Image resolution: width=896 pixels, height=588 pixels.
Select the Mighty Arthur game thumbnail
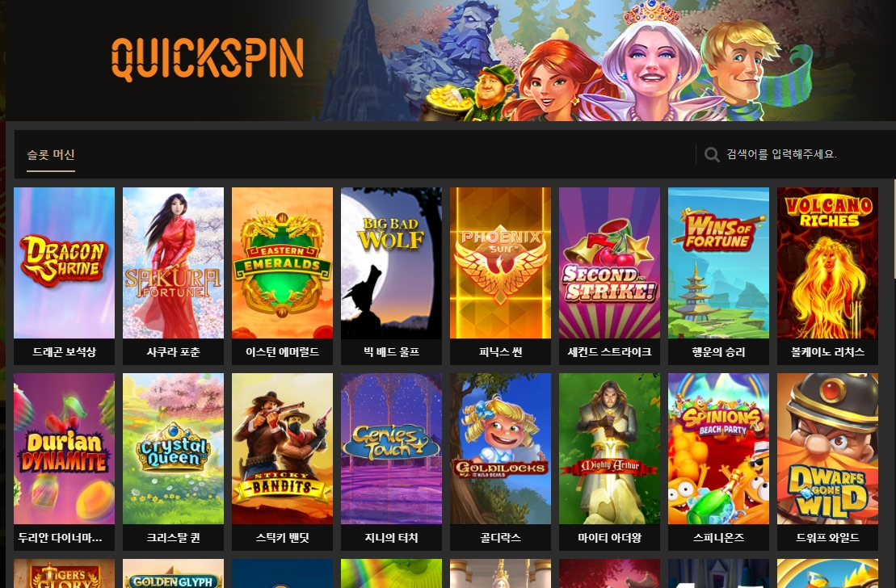click(x=610, y=448)
